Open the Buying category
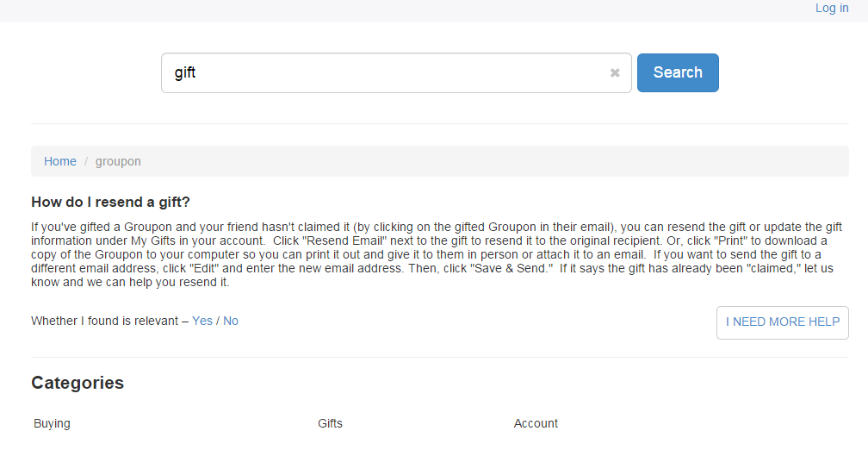Viewport: 868px width, 456px height. 53,423
